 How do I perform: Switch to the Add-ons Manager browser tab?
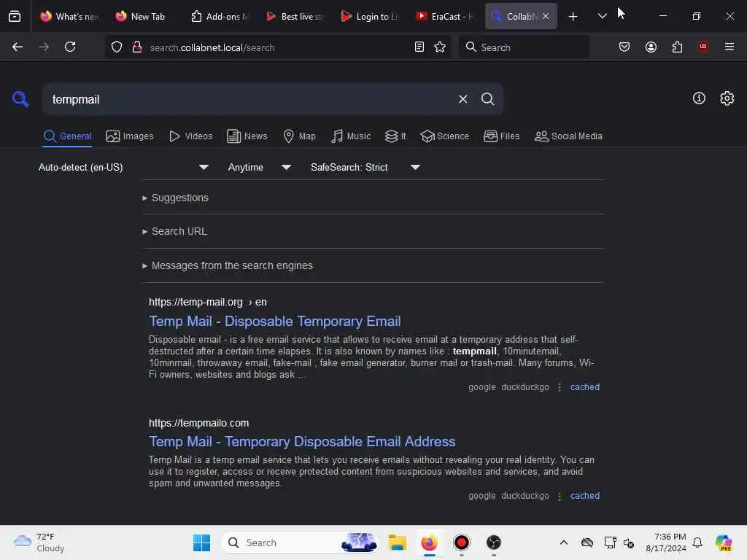coord(220,16)
